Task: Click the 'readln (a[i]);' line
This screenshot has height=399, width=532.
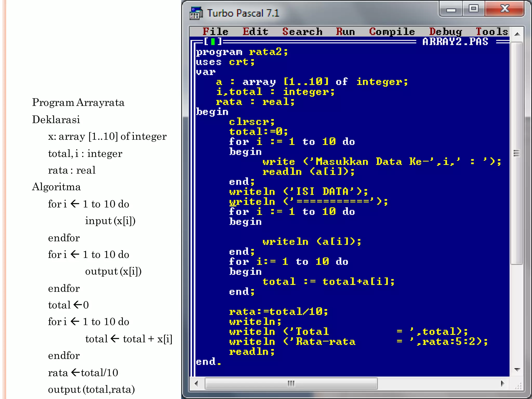Action: [x=308, y=172]
